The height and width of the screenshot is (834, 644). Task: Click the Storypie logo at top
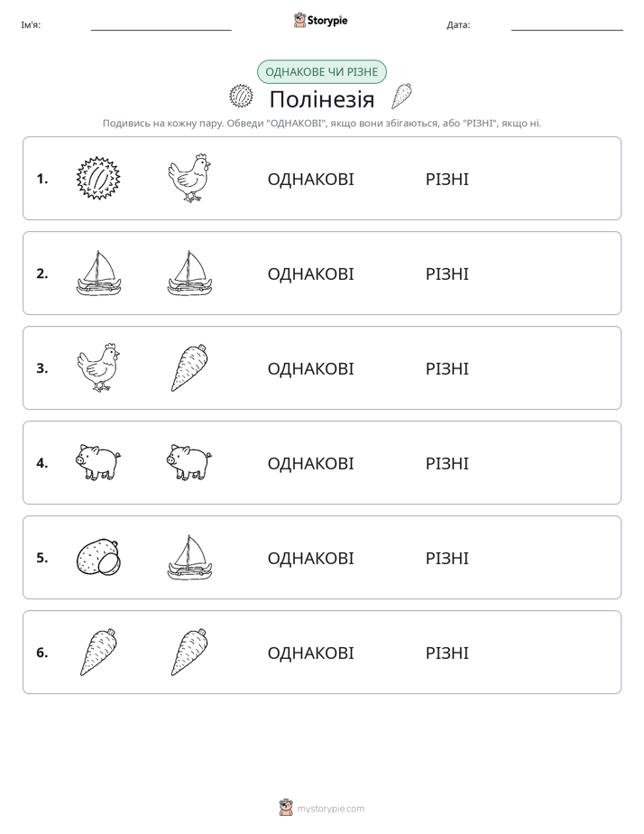pos(320,20)
